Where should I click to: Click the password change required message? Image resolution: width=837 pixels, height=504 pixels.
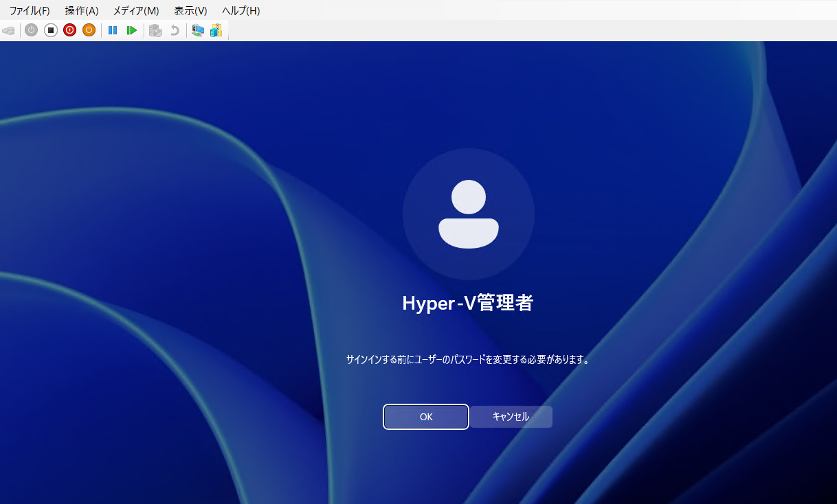(468, 359)
